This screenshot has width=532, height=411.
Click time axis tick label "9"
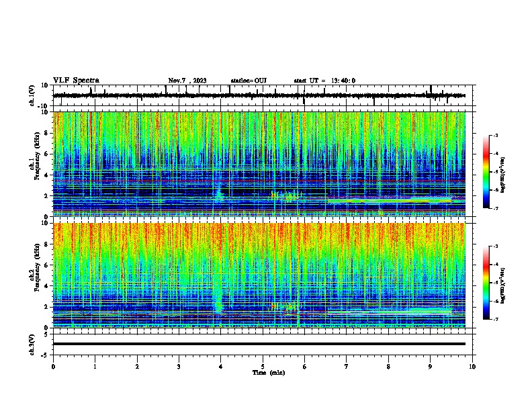pos(430,367)
